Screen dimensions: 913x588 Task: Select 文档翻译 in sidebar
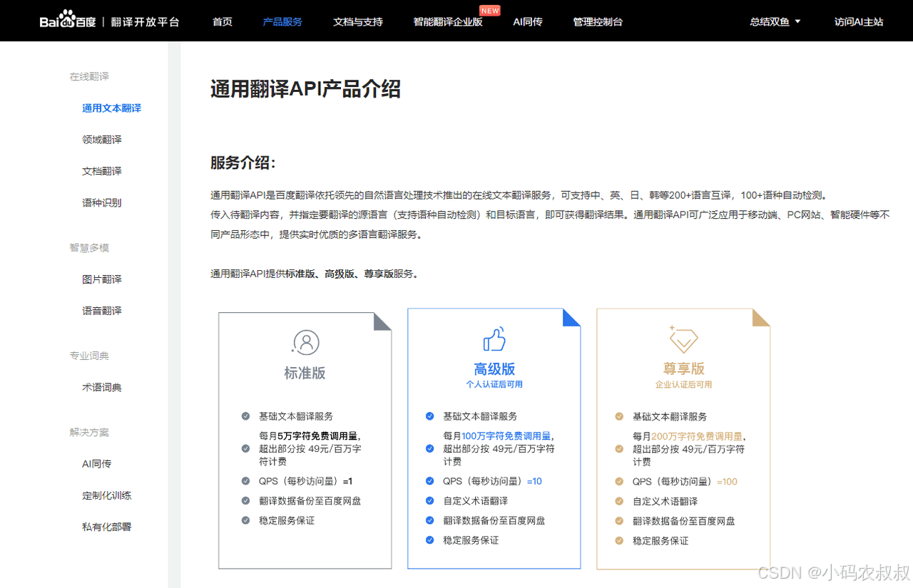coord(102,171)
